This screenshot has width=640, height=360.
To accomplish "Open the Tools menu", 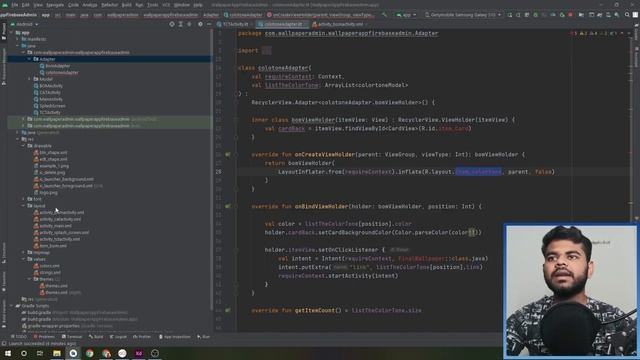I will [152, 5].
